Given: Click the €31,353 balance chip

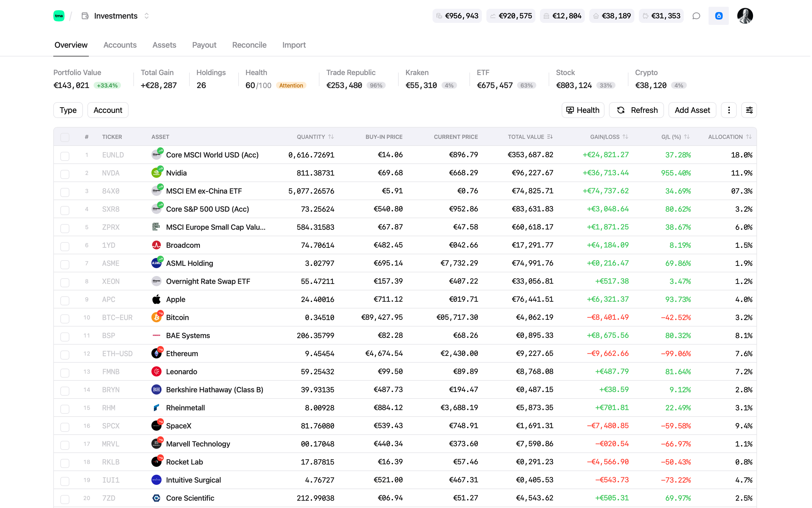Looking at the screenshot, I should click(x=661, y=16).
